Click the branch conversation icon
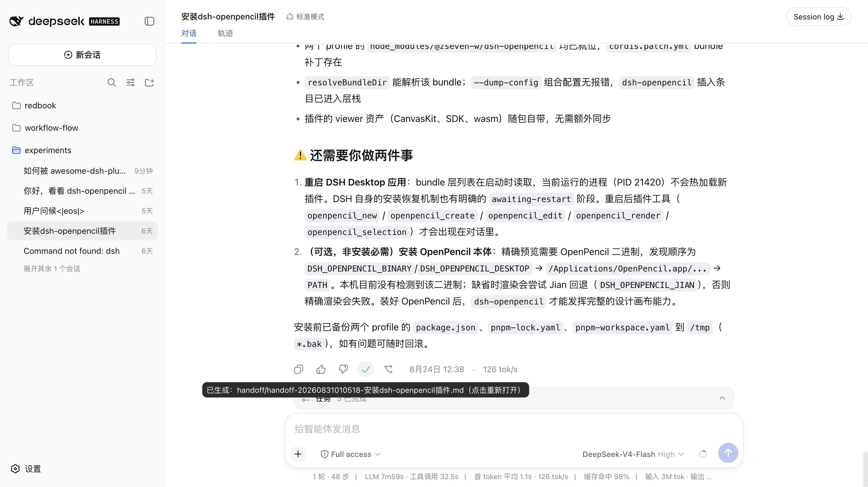The width and height of the screenshot is (868, 487). pyautogui.click(x=388, y=369)
